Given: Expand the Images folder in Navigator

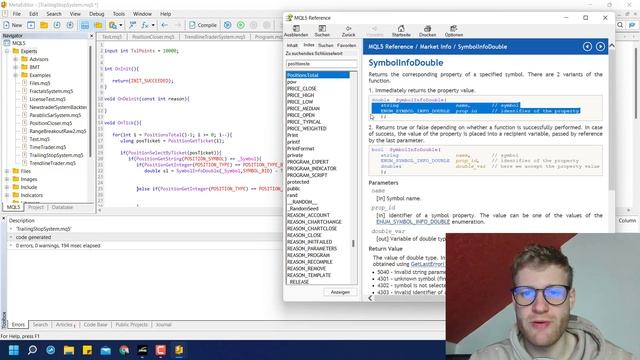Looking at the screenshot, I should point(7,179).
